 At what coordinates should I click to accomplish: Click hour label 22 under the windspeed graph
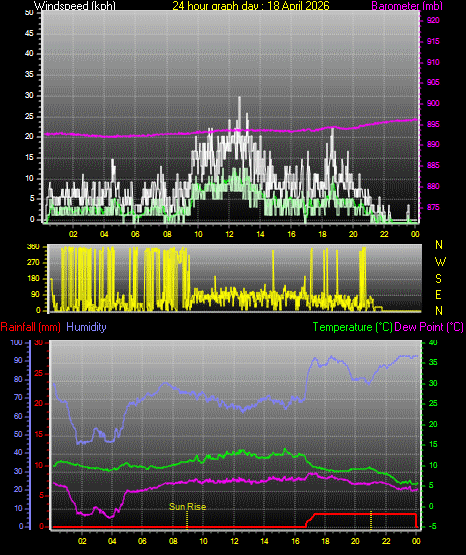click(x=384, y=234)
